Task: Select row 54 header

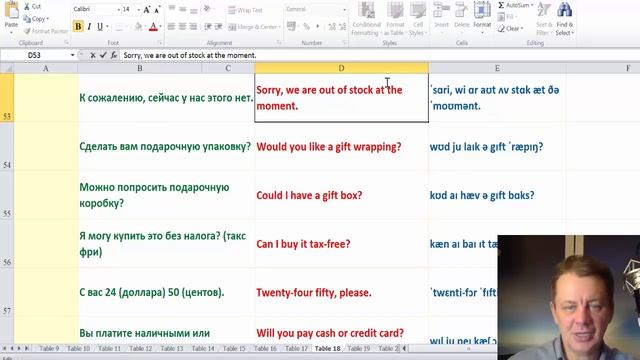Action: point(7,147)
